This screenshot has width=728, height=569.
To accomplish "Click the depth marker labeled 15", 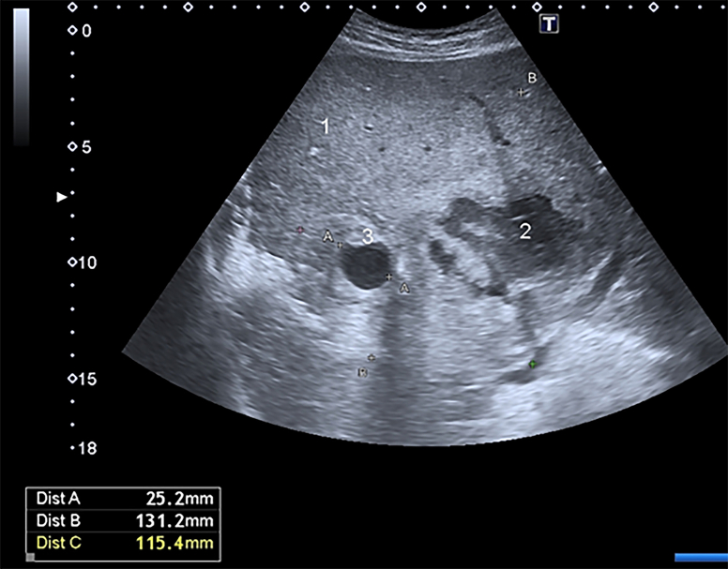I will click(x=83, y=380).
